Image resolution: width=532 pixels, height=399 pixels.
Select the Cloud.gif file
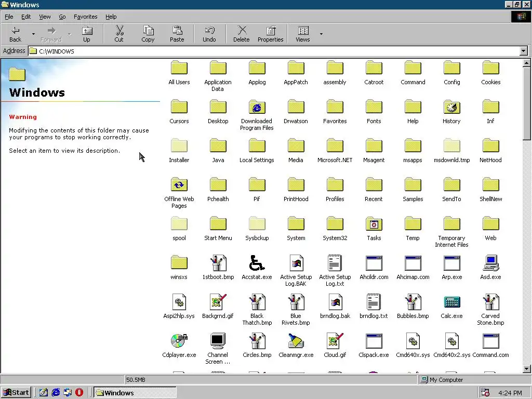[335, 345]
